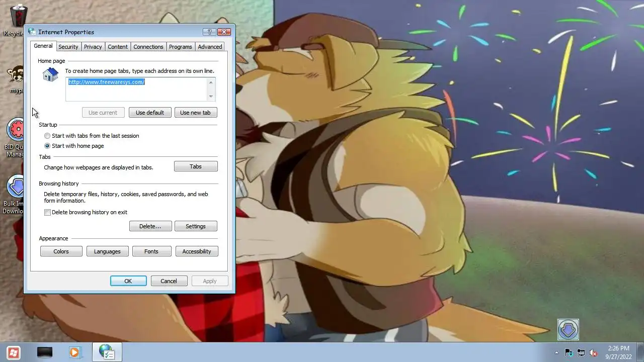This screenshot has width=644, height=362.
Task: Open the Tabs settings button
Action: tap(196, 166)
